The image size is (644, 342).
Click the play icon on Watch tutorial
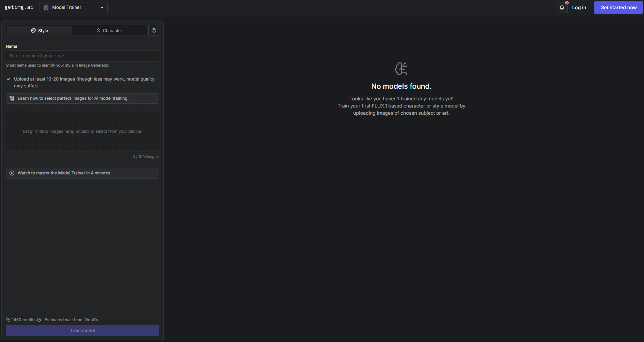point(12,173)
